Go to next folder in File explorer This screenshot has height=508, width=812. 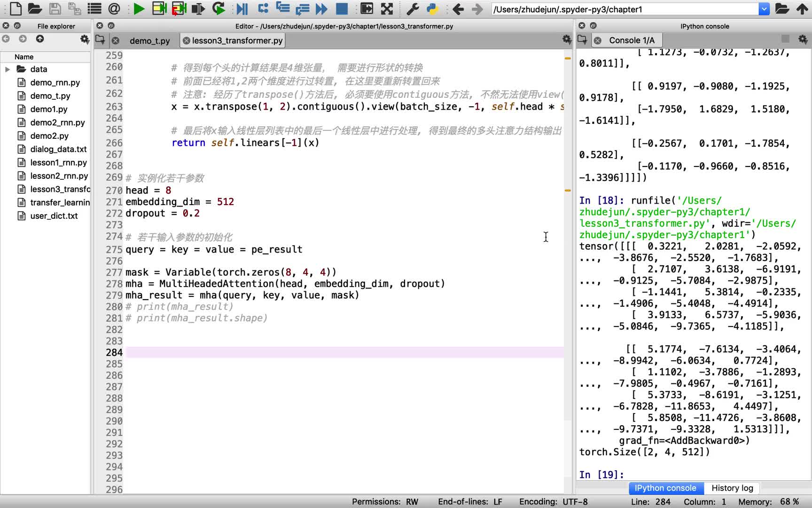pos(23,39)
